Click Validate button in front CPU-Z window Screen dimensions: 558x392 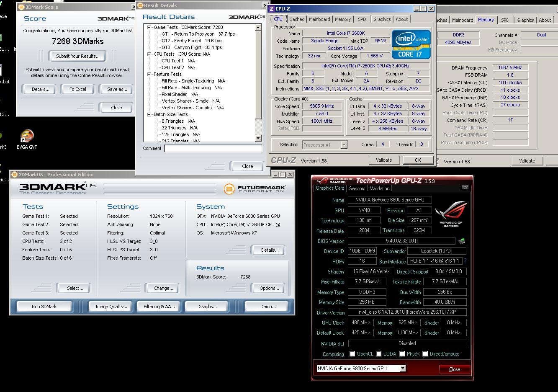click(x=384, y=160)
